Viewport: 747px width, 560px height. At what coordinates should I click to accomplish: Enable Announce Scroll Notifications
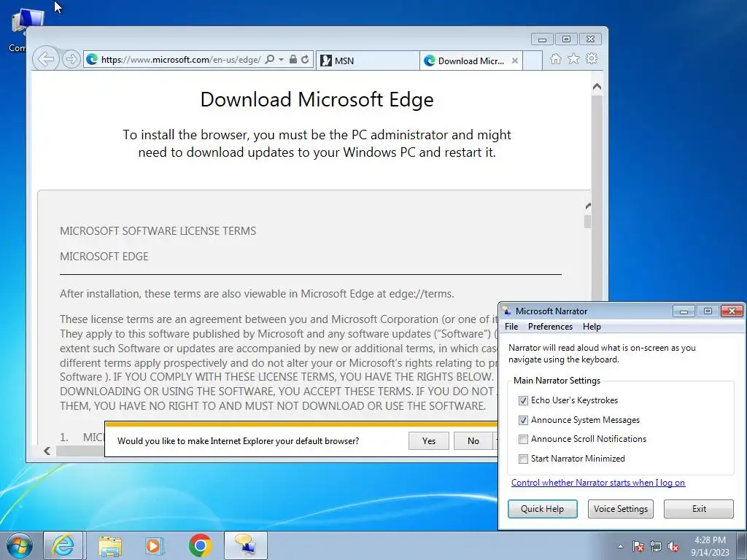(x=523, y=439)
